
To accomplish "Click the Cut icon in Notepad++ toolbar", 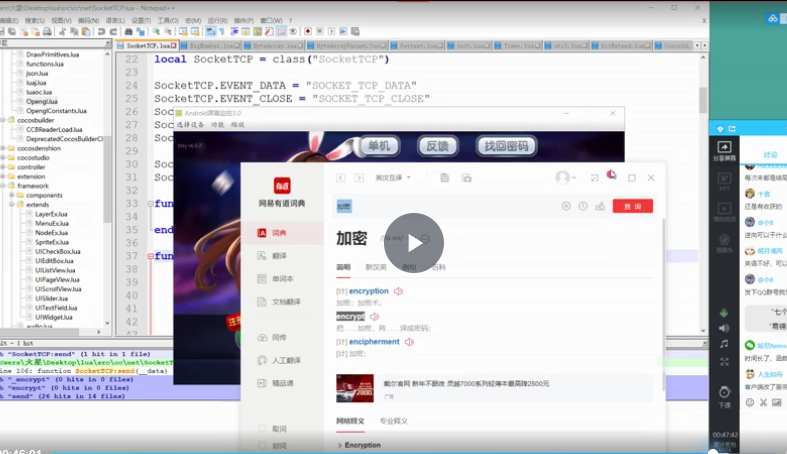I will [x=62, y=32].
